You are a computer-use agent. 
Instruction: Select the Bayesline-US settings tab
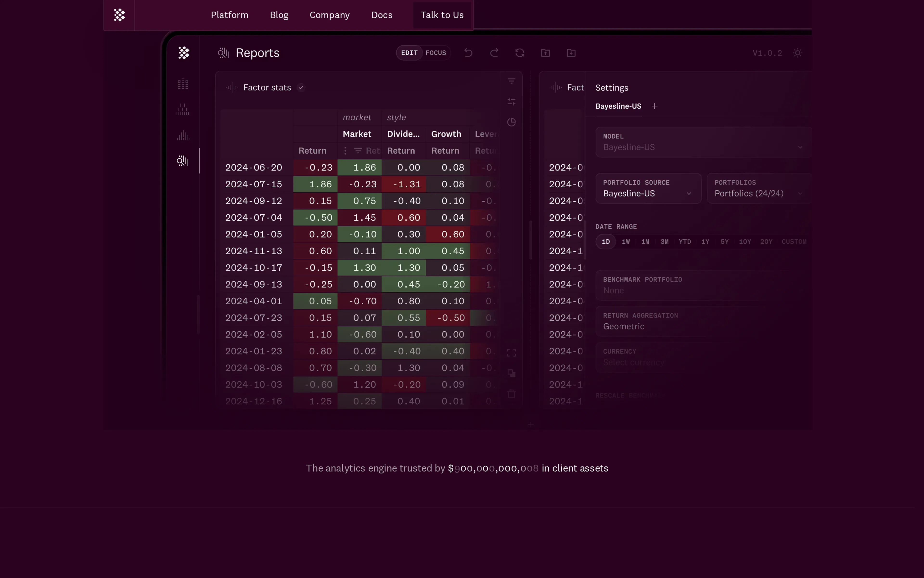point(618,106)
